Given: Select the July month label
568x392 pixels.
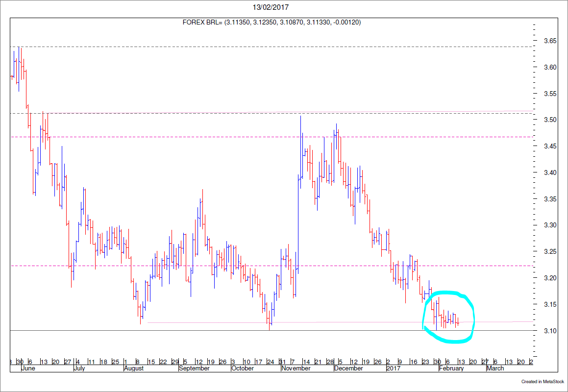Looking at the screenshot, I should [x=79, y=368].
